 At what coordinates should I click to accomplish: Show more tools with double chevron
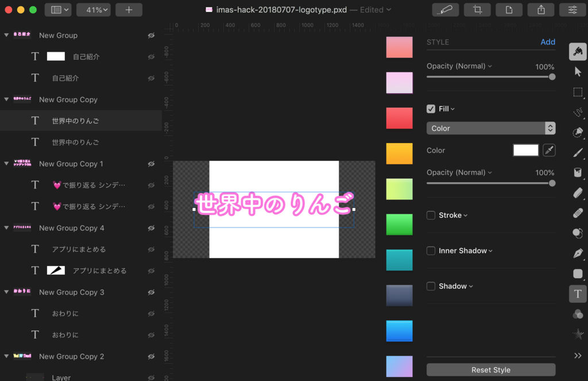coord(578,356)
